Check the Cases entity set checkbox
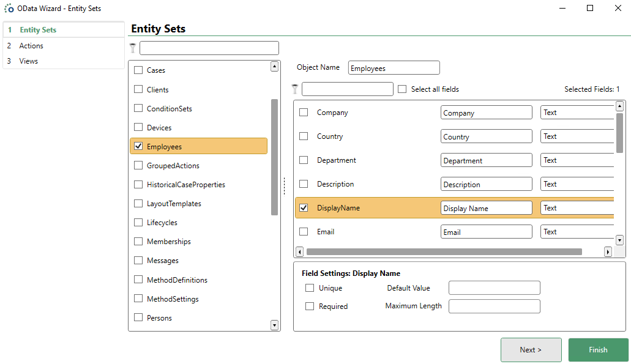 click(138, 70)
